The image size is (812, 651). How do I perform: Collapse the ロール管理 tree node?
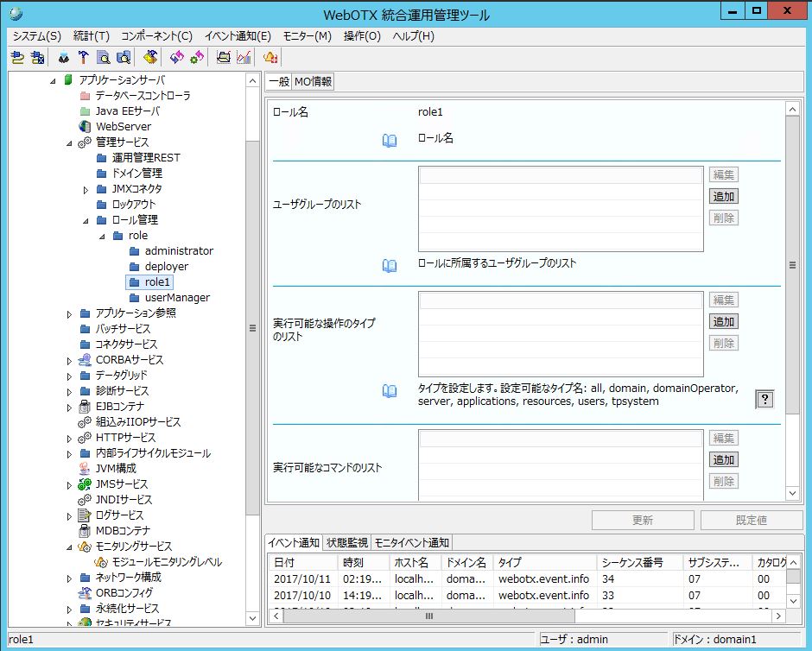[86, 220]
